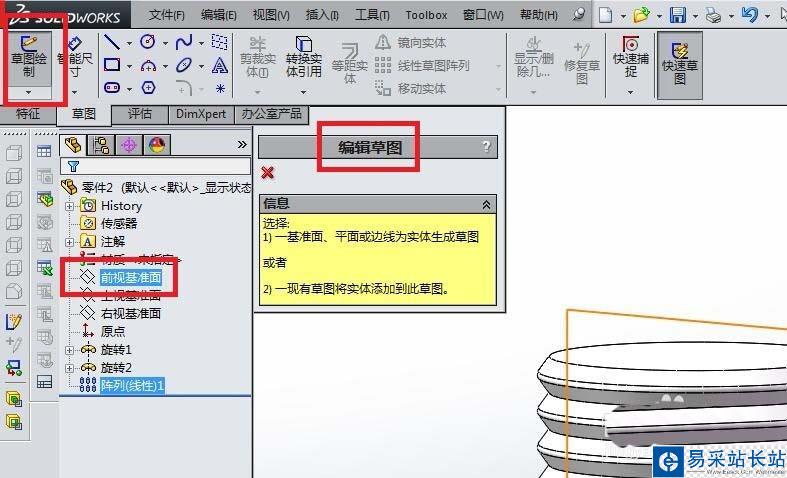Select the Sketch Fillet tool
787x478 pixels.
click(184, 88)
